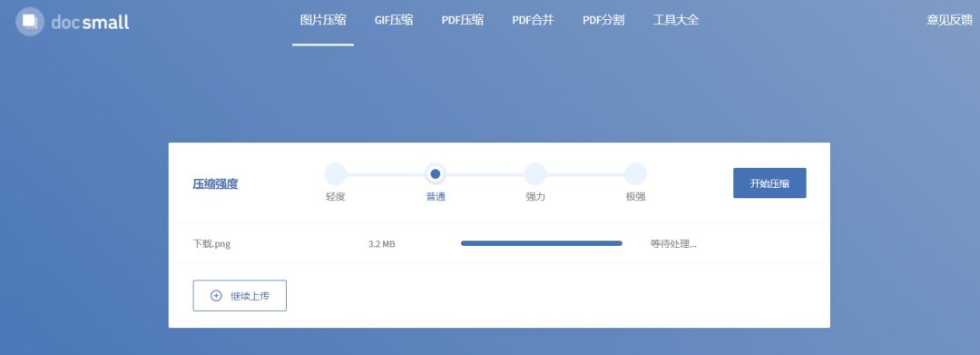Open the 工具大全 menu
The image size is (980, 355).
[x=676, y=20]
